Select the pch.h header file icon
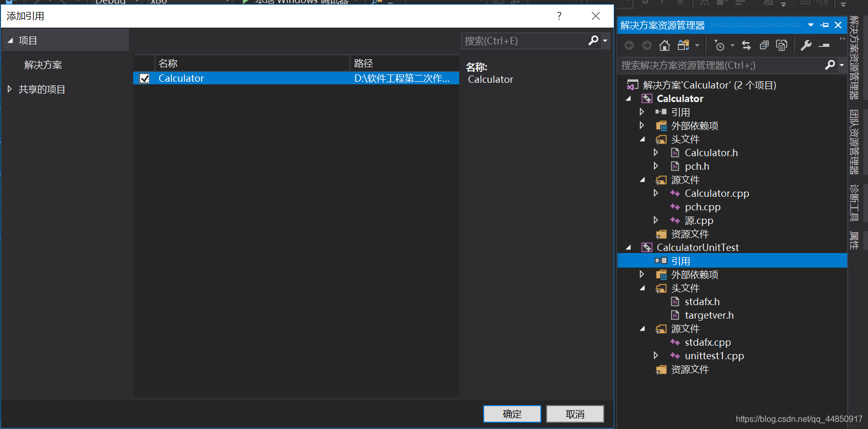The height and width of the screenshot is (429, 868). pyautogui.click(x=675, y=166)
